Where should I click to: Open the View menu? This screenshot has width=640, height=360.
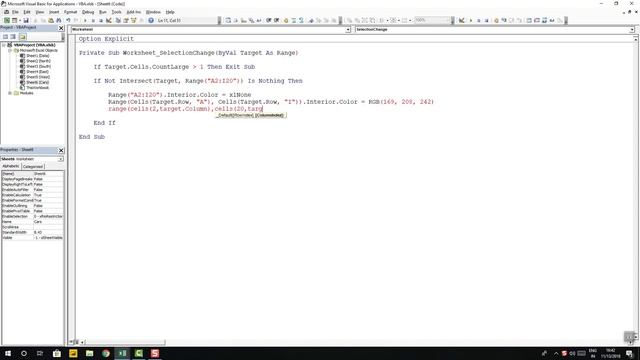pyautogui.click(x=40, y=12)
